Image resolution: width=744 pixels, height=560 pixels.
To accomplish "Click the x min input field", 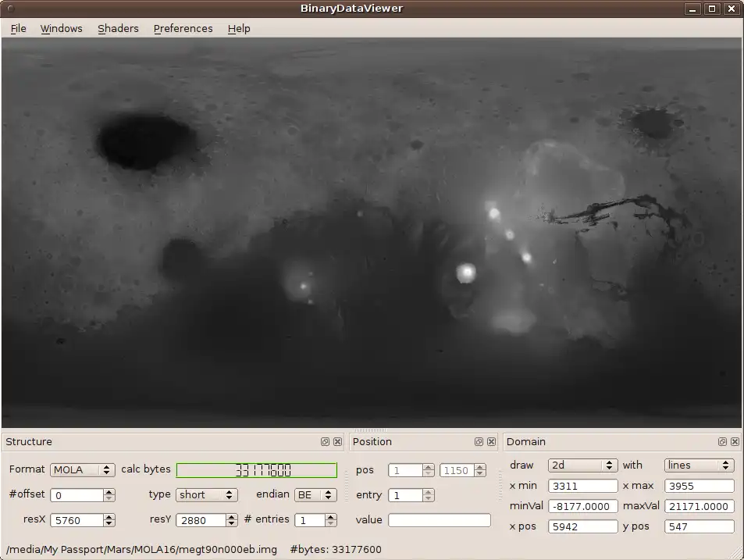I will pos(582,486).
